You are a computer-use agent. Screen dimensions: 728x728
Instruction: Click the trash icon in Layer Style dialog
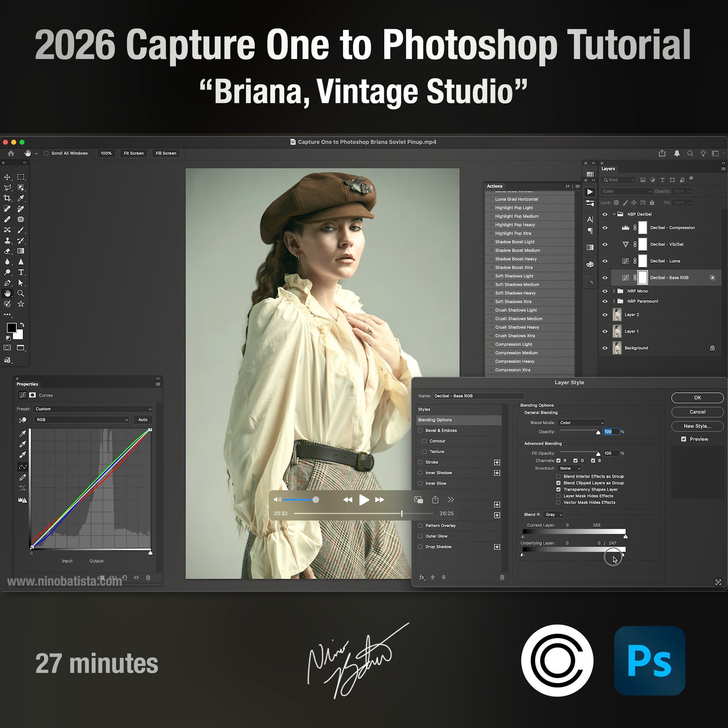[x=502, y=577]
